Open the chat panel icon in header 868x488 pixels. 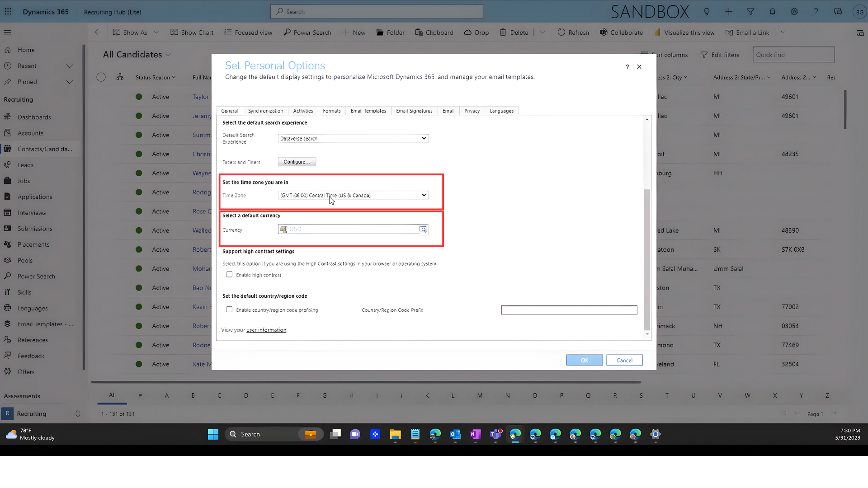(838, 12)
